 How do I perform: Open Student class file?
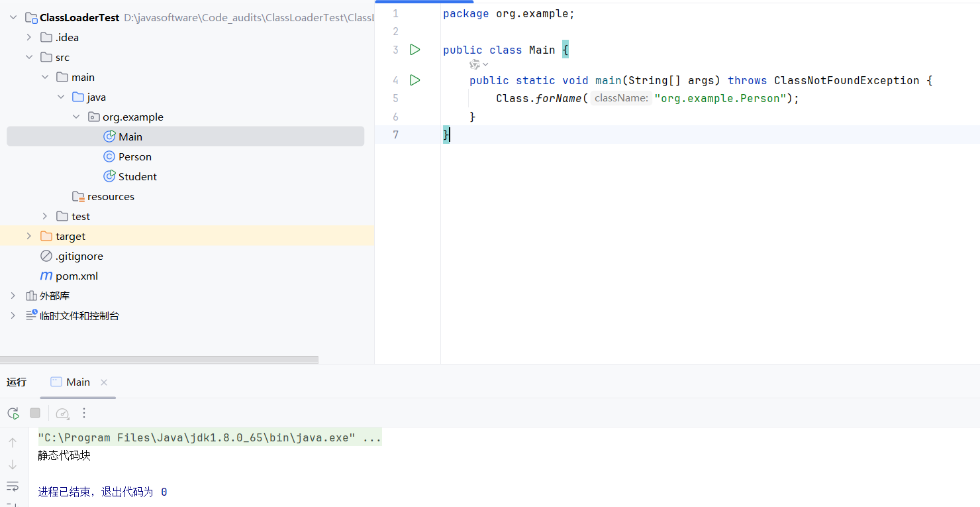point(138,176)
